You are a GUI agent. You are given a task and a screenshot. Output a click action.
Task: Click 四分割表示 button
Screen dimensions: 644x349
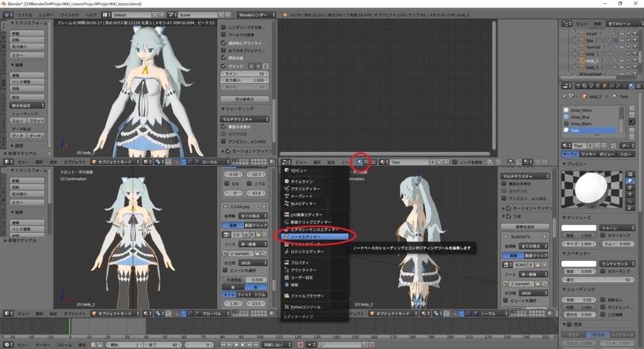point(245,99)
